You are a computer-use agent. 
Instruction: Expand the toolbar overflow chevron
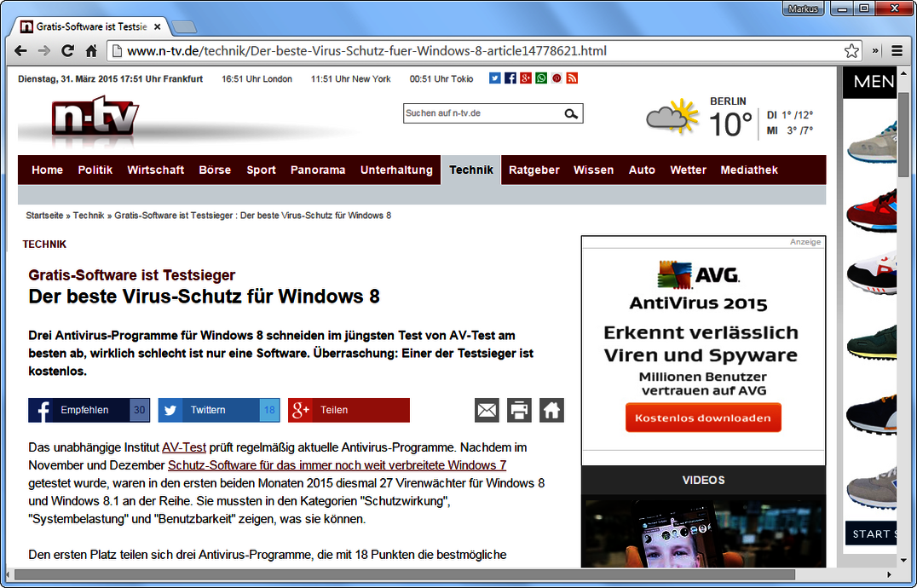click(874, 51)
